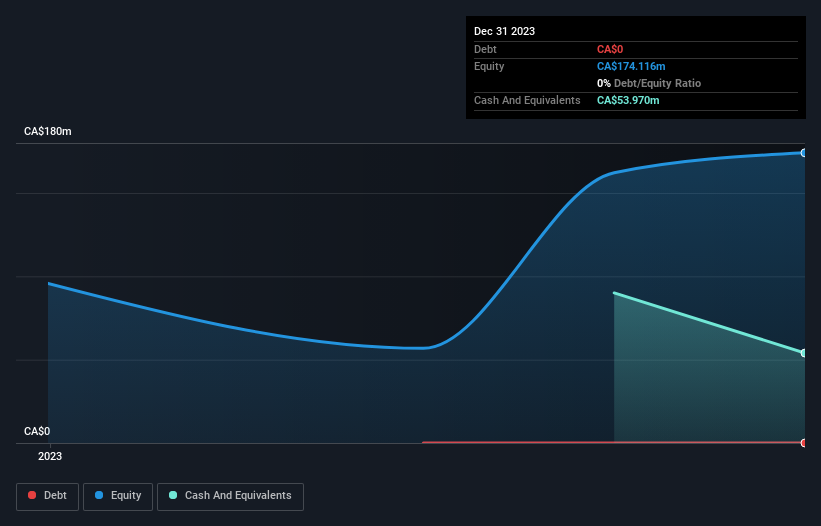
Task: Click the CA$0 axis label
Action: (x=37, y=431)
